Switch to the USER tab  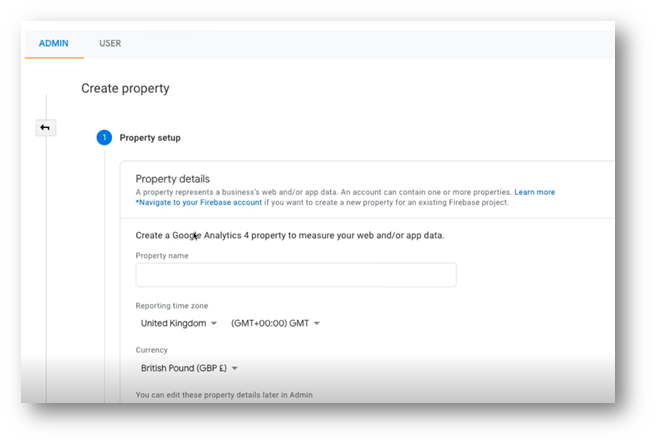(x=110, y=44)
